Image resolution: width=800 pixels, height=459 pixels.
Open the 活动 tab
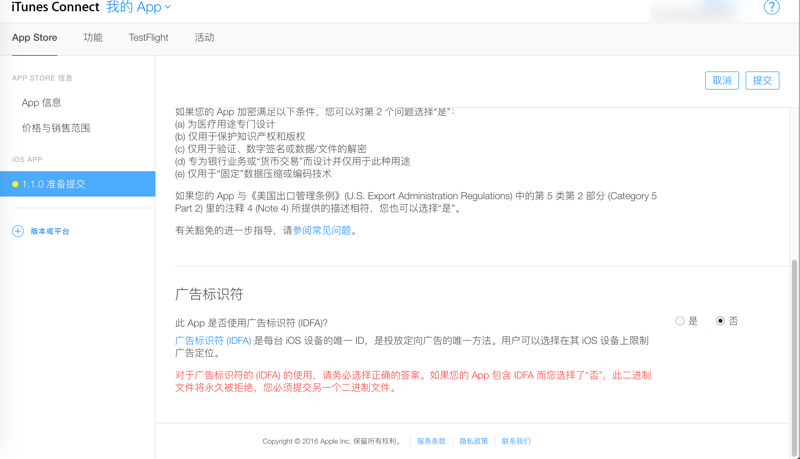pos(204,38)
